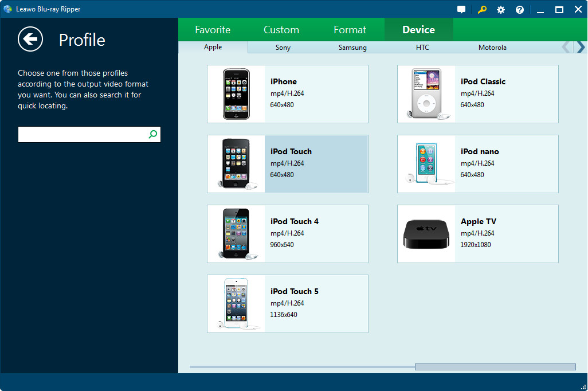Image resolution: width=588 pixels, height=391 pixels.
Task: Go back using the Profile arrow icon
Action: tap(30, 39)
